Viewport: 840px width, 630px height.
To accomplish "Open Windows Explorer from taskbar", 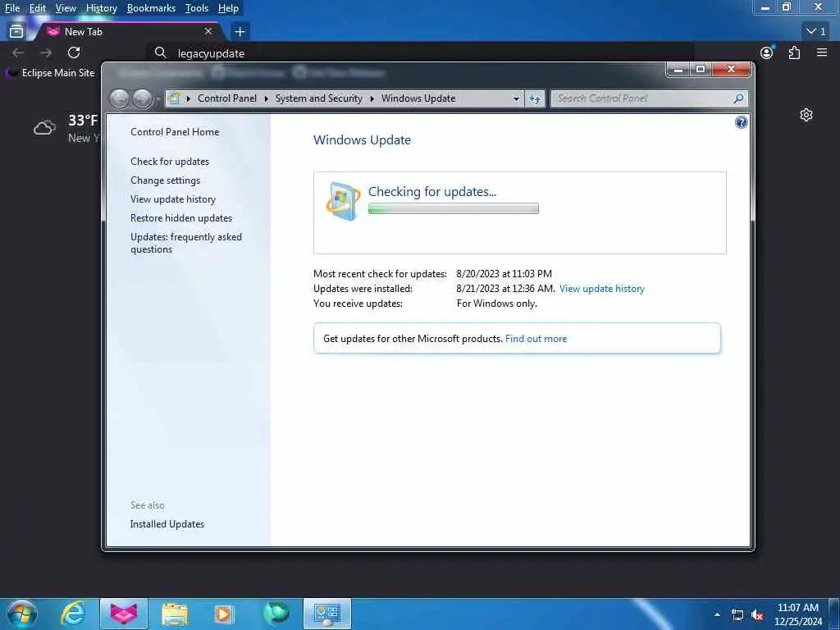I will pos(175,614).
